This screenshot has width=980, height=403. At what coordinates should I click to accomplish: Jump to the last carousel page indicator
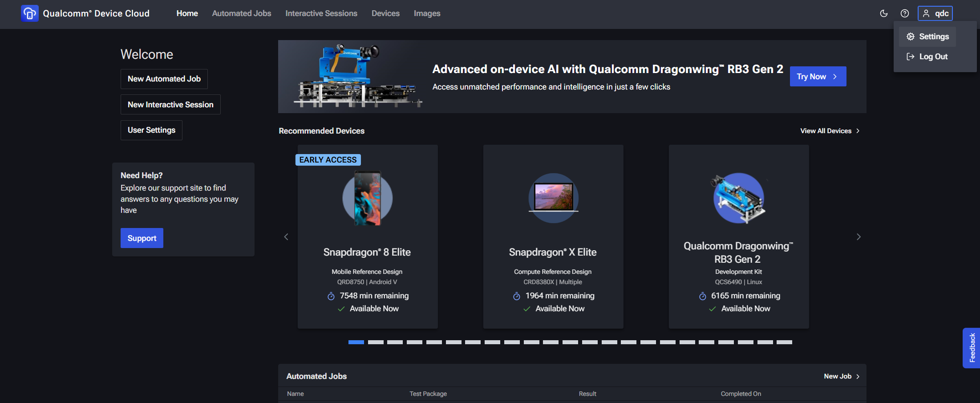[x=784, y=342]
